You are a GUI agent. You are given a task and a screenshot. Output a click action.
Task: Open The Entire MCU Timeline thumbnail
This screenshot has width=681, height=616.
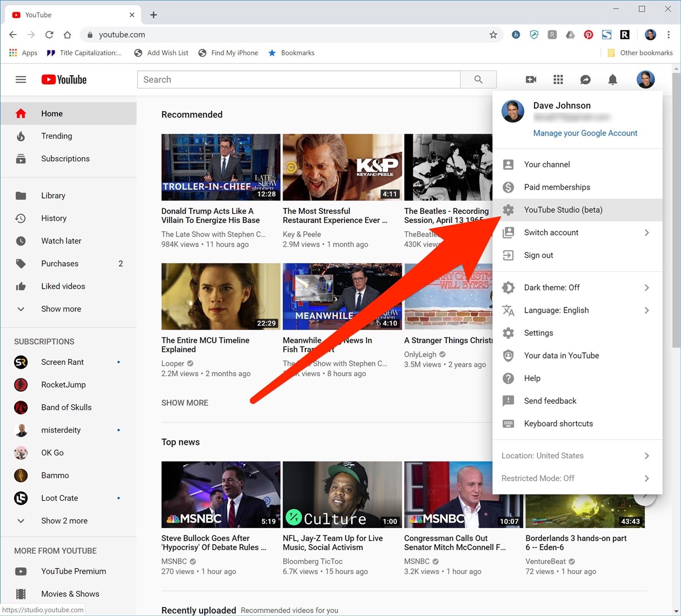click(x=221, y=296)
